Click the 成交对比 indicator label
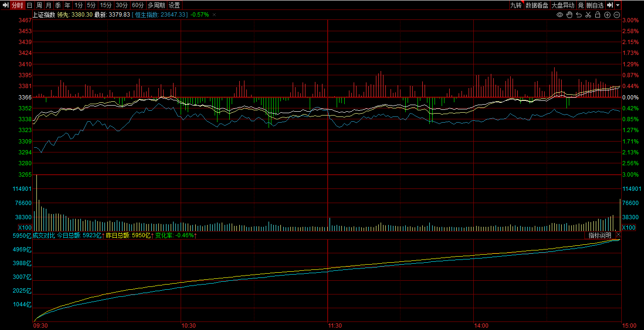The width and height of the screenshot is (644, 330). [x=44, y=235]
